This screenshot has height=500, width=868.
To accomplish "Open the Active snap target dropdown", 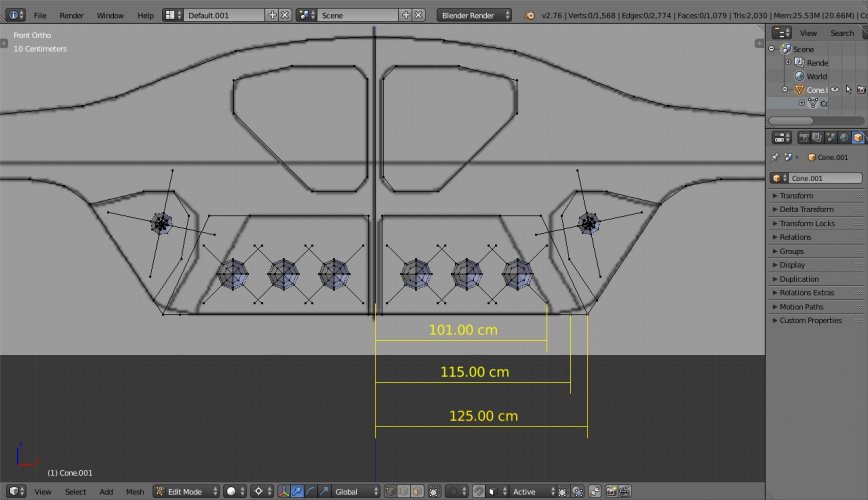I will click(532, 491).
